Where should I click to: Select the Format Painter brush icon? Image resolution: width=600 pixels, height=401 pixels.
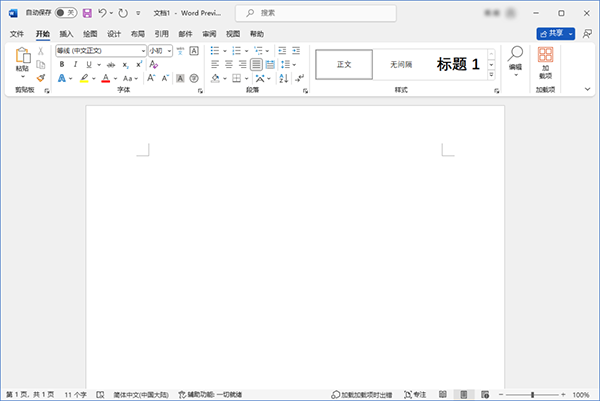(40, 77)
